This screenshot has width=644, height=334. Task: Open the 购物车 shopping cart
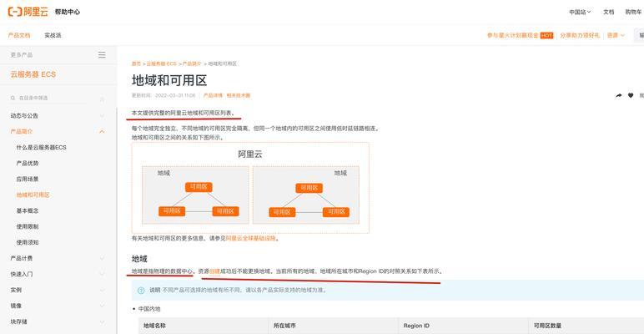pyautogui.click(x=634, y=12)
